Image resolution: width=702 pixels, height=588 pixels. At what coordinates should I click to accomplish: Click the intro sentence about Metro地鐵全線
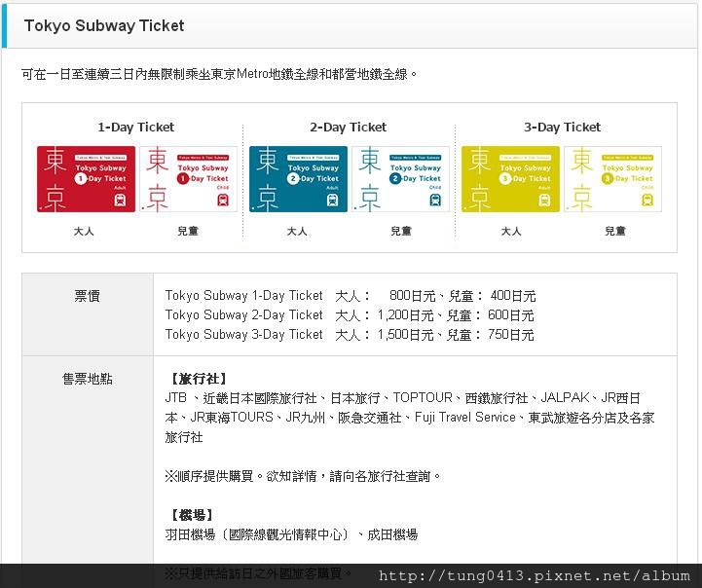219,74
